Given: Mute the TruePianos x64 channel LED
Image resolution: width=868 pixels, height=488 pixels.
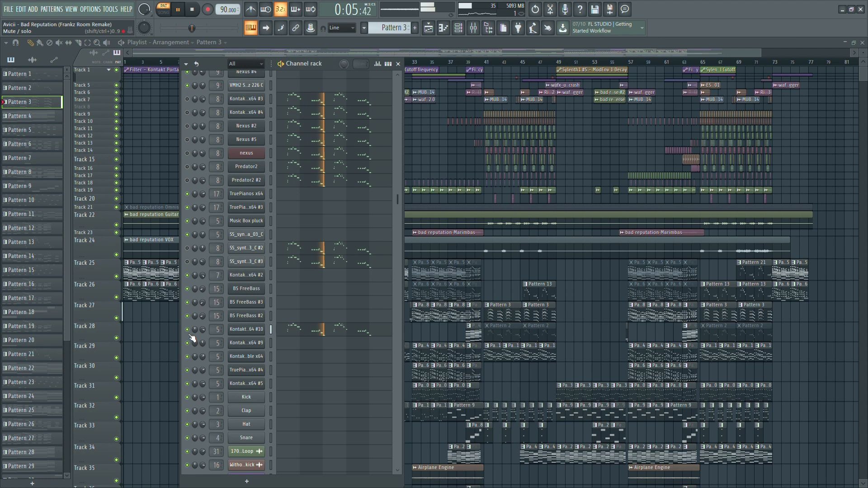Looking at the screenshot, I should (187, 194).
